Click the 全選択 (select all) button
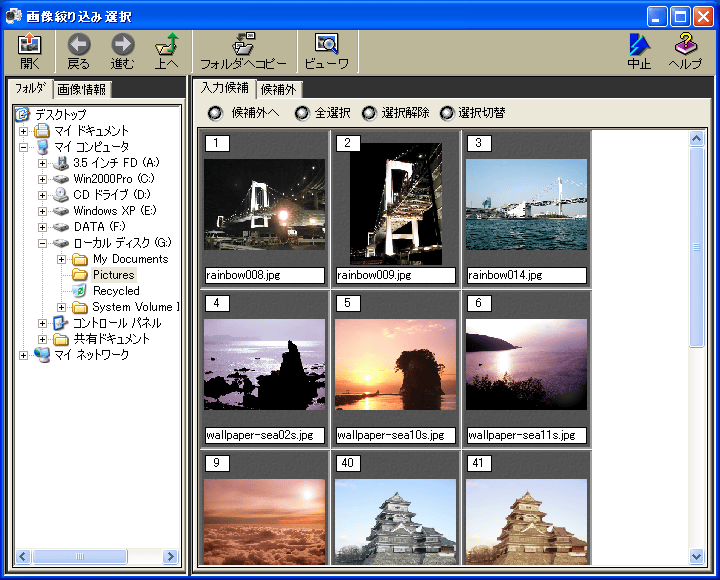The image size is (720, 580). click(322, 113)
